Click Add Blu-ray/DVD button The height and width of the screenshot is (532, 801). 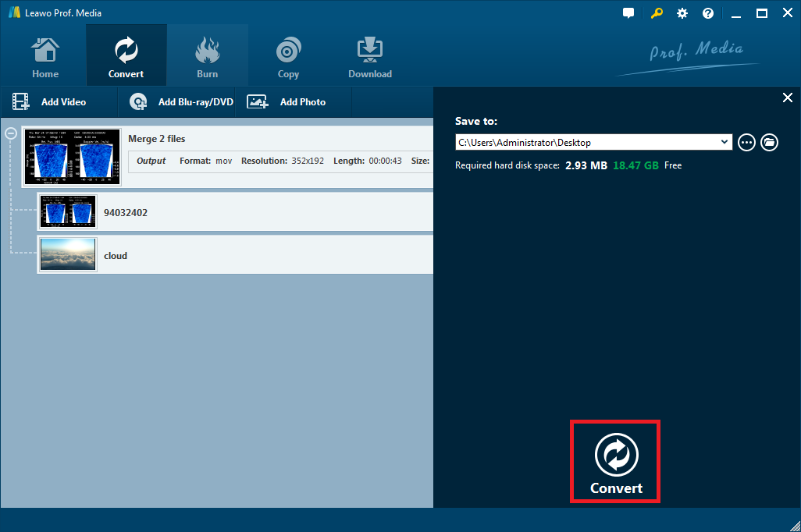pos(182,102)
